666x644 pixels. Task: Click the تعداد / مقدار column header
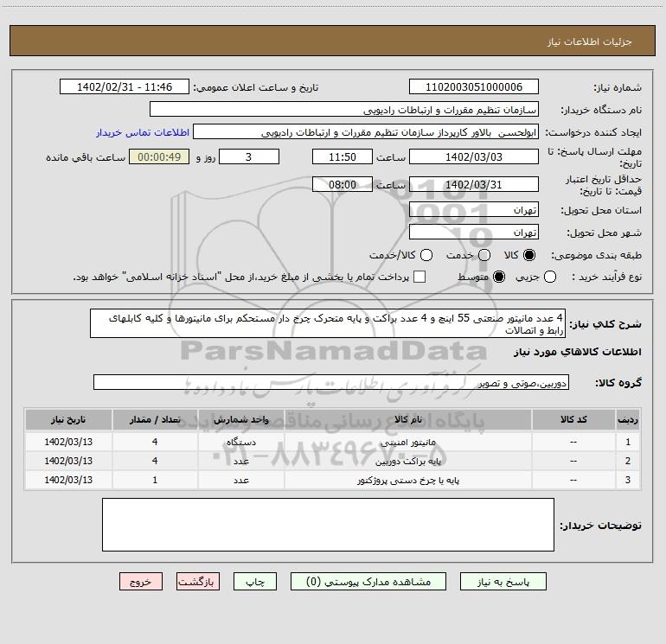155,419
